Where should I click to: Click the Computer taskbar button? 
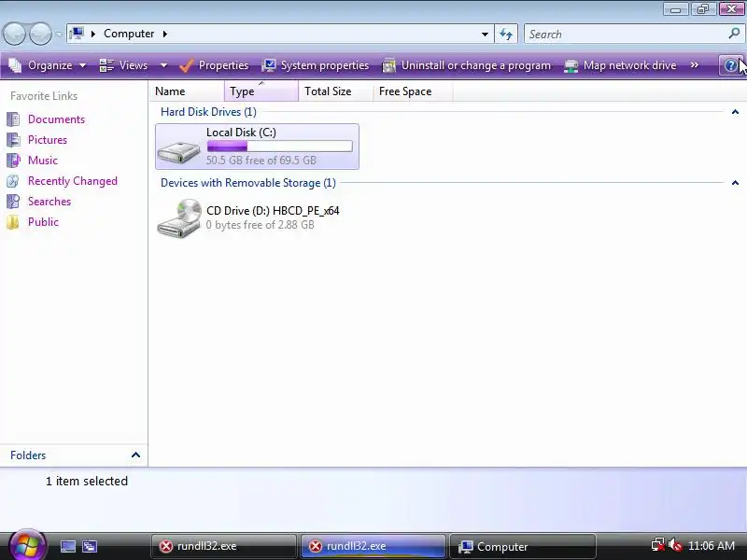523,546
